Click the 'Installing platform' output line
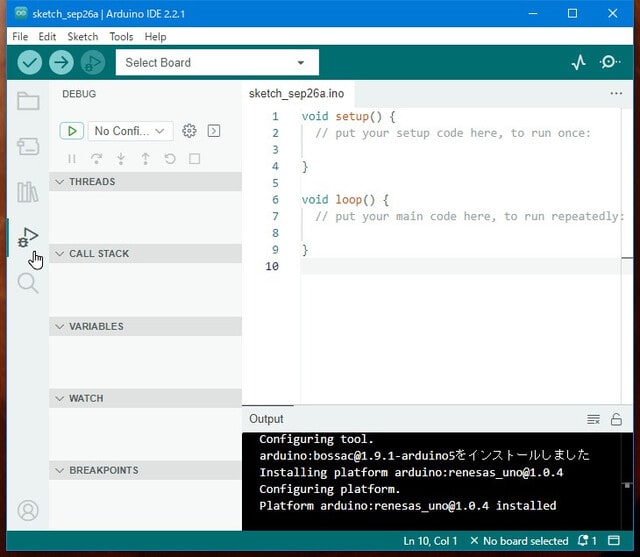The height and width of the screenshot is (557, 640). pos(411,473)
